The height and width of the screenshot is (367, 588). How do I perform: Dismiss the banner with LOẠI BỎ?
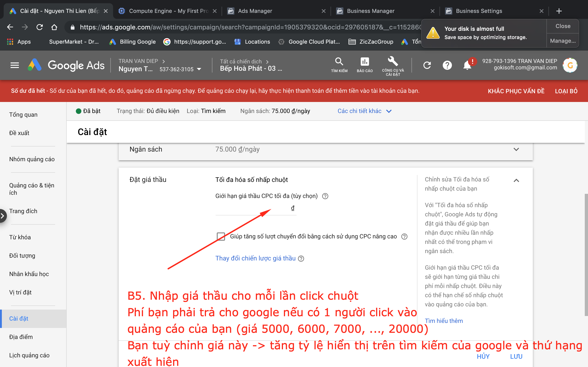(566, 91)
